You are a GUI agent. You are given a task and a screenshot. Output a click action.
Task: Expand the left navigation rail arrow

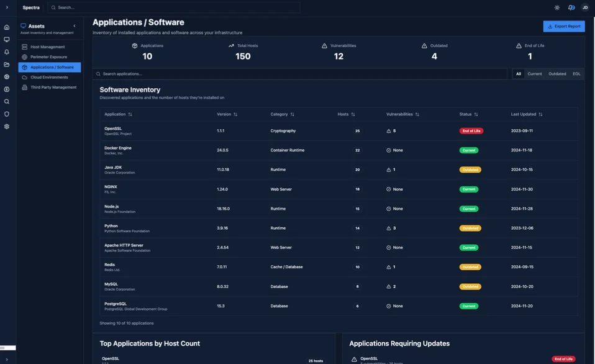(7, 7)
